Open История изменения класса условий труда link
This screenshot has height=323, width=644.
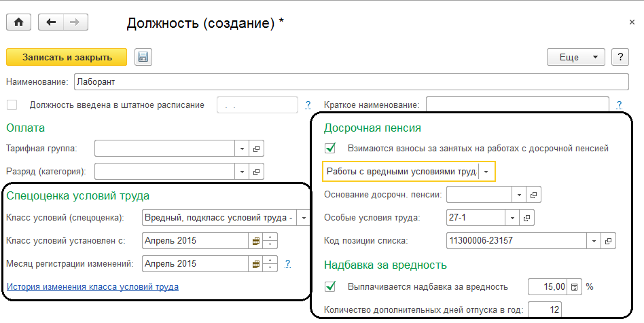pyautogui.click(x=92, y=287)
